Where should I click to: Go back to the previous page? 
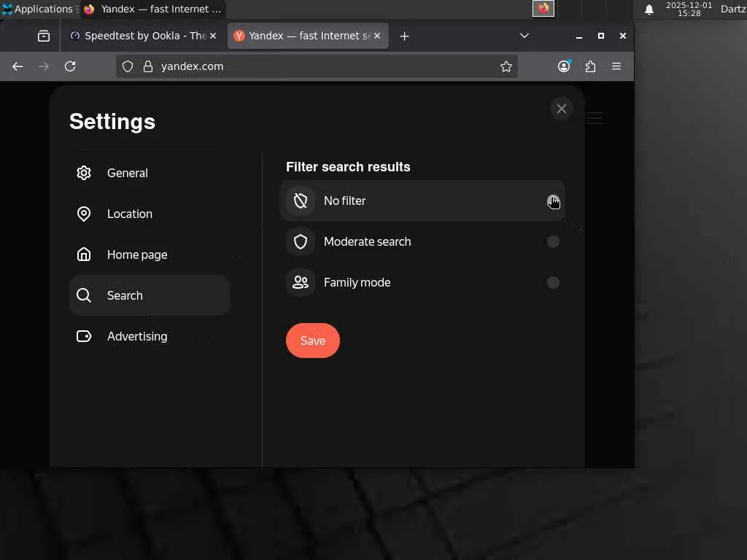coord(18,66)
